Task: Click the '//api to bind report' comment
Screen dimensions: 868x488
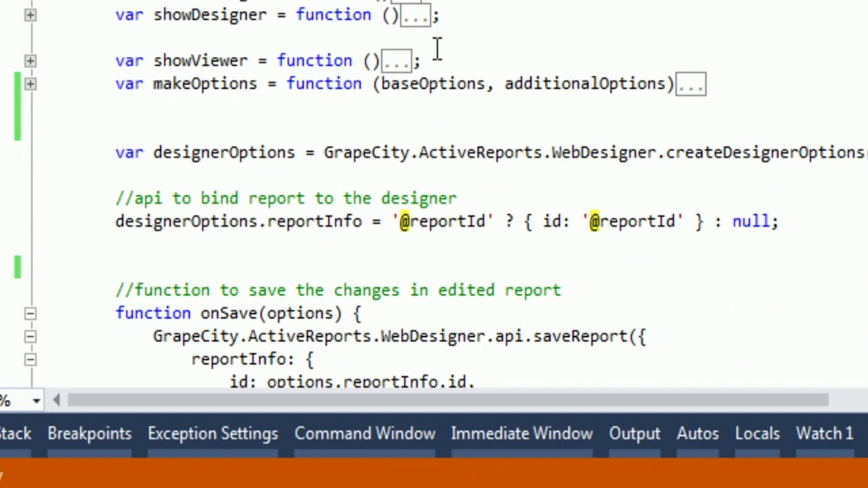Action: 286,199
